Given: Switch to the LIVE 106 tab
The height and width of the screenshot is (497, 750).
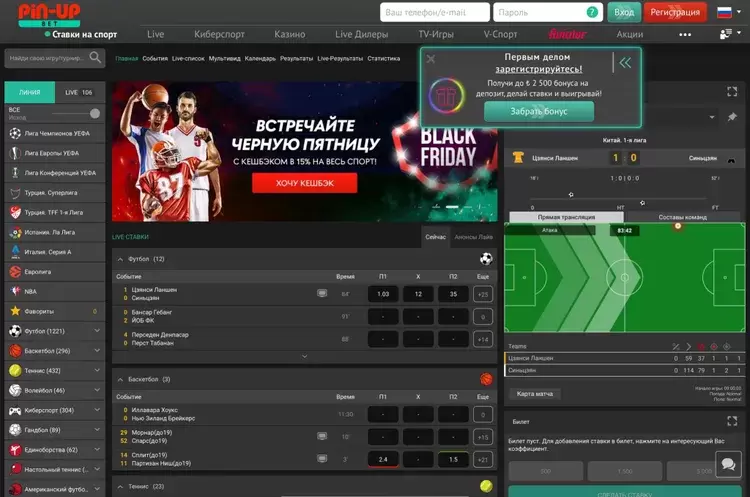Looking at the screenshot, I should [79, 92].
